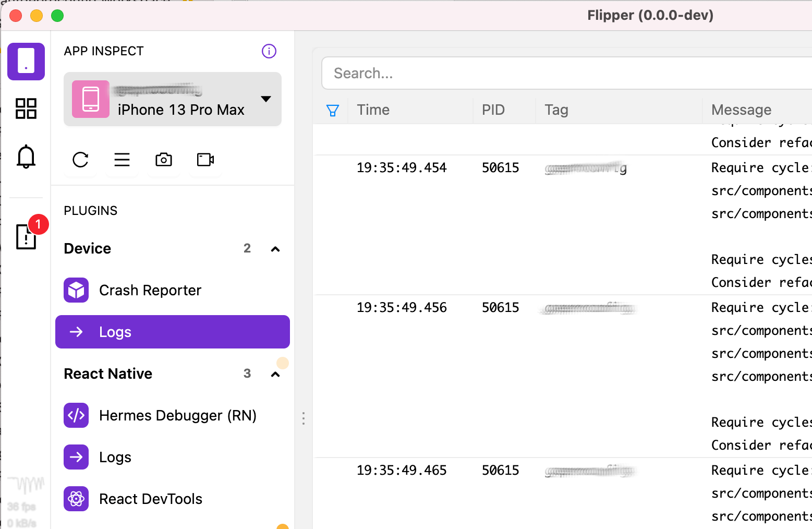The height and width of the screenshot is (529, 812).
Task: Reload the app with refresh icon
Action: pos(80,160)
